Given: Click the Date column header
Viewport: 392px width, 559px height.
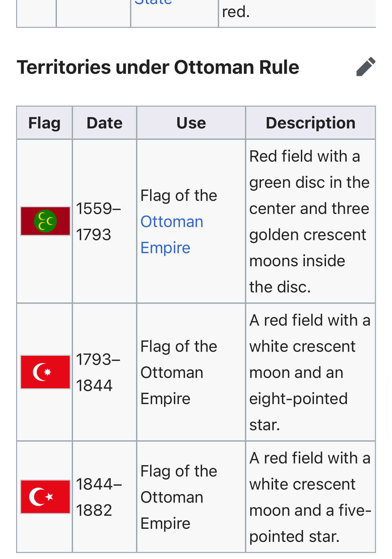Looking at the screenshot, I should (104, 123).
